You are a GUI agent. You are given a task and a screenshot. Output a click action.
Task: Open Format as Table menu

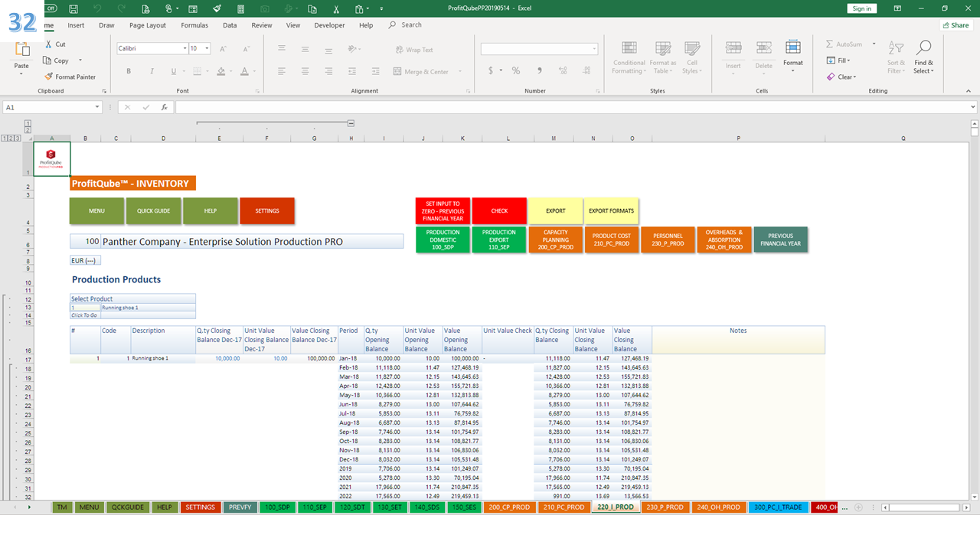pos(662,58)
